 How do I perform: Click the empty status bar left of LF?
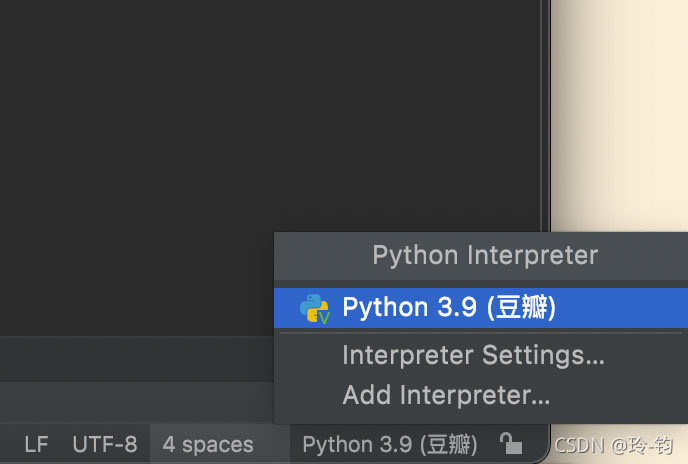(x=10, y=444)
